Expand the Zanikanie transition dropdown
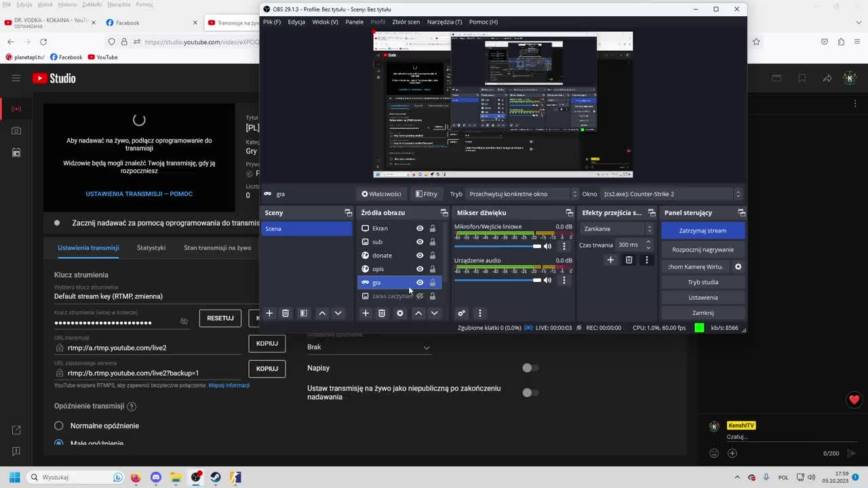 click(617, 228)
